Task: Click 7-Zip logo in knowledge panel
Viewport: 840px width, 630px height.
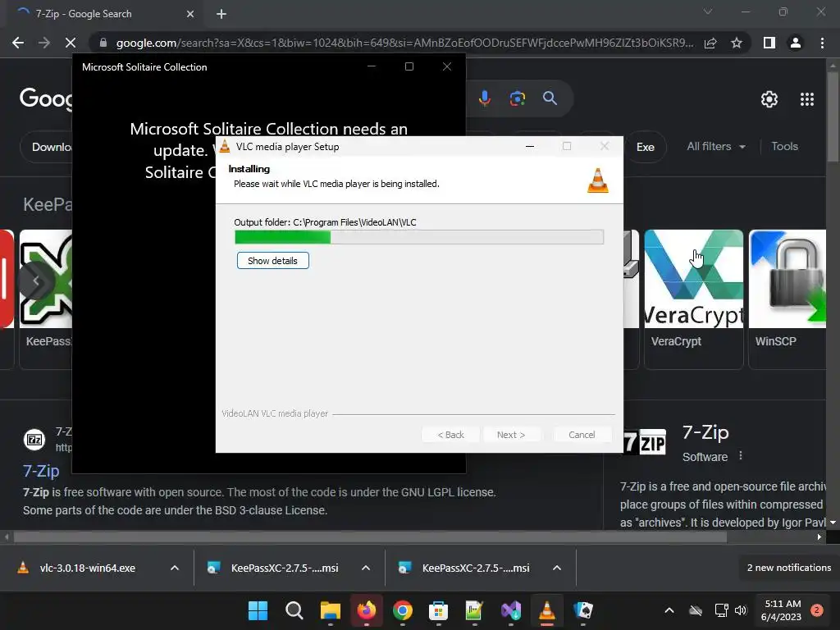Action: coord(645,442)
